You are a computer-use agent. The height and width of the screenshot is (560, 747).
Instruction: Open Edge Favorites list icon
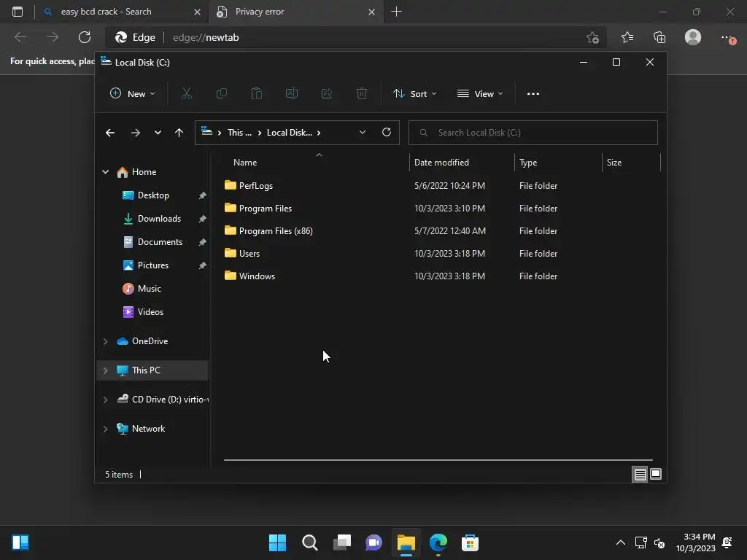tap(627, 37)
